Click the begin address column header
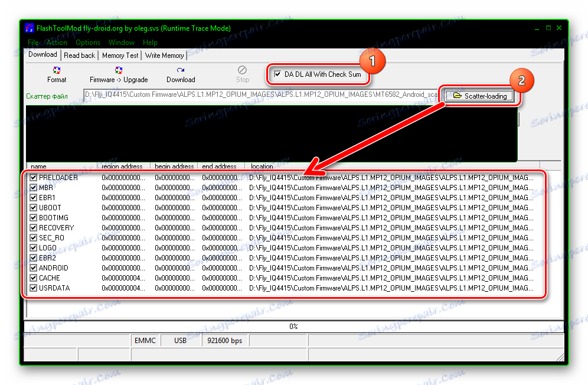 tap(174, 166)
